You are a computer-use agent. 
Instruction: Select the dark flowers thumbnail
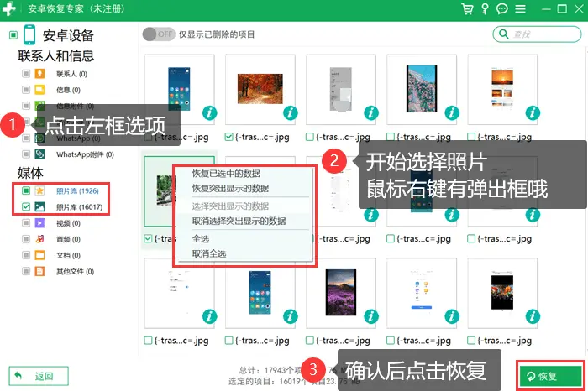pyautogui.click(x=502, y=293)
